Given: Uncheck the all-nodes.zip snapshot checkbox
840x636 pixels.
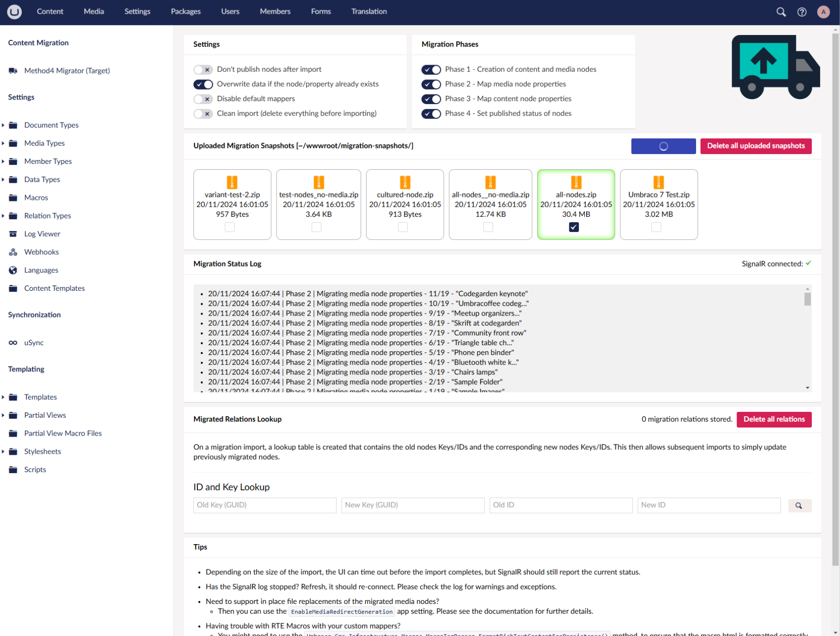Looking at the screenshot, I should click(x=574, y=227).
